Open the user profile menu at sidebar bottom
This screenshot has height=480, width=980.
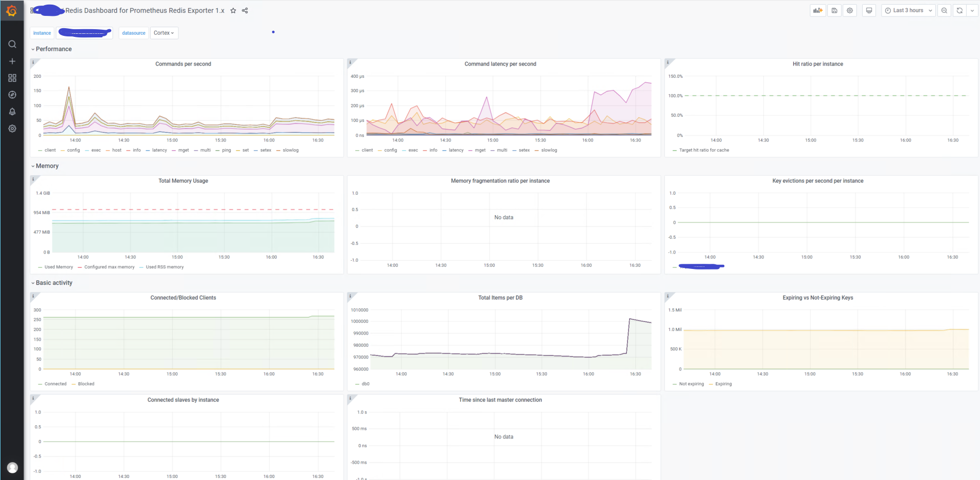(12, 467)
